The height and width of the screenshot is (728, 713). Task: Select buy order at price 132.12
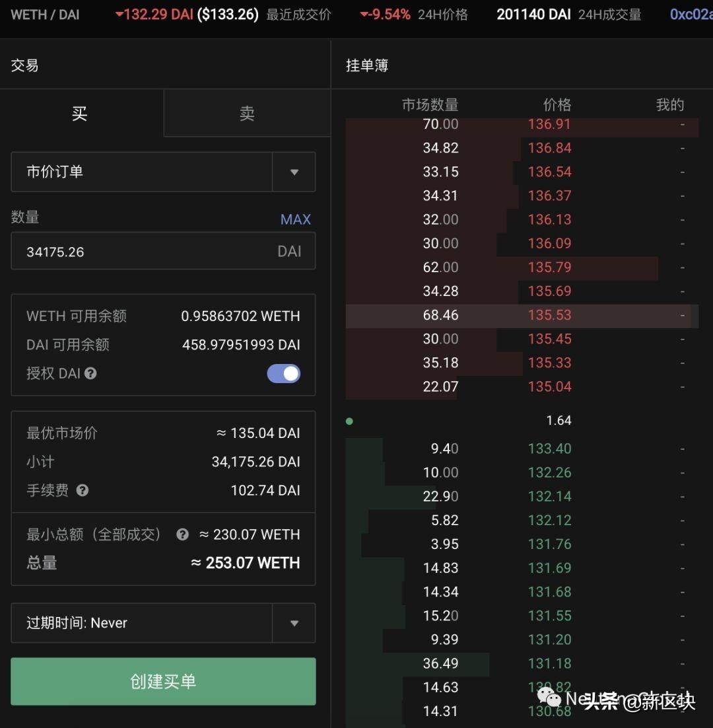[x=522, y=521]
